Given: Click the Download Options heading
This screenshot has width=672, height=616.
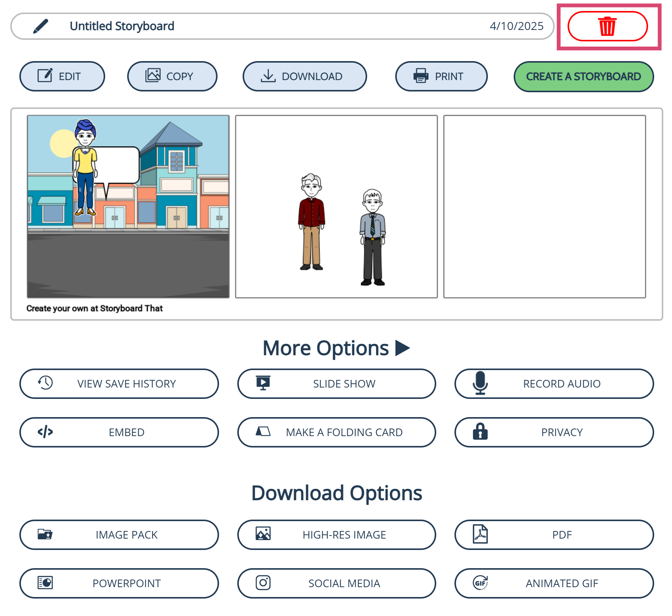Looking at the screenshot, I should 337,493.
